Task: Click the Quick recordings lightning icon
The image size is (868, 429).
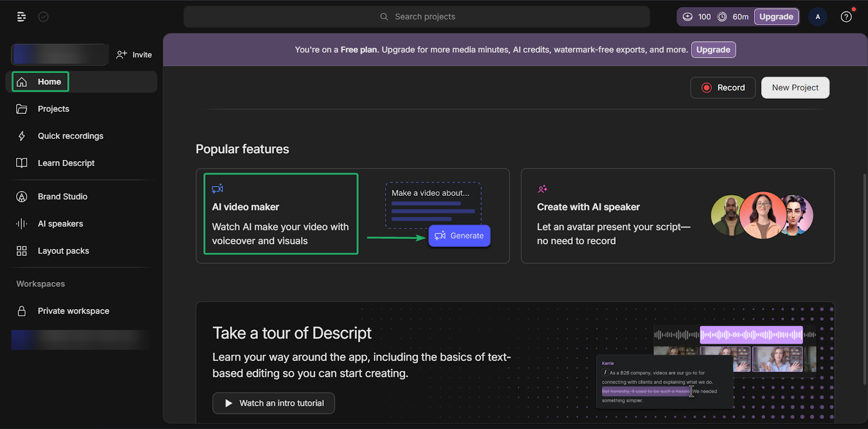Action: (22, 136)
